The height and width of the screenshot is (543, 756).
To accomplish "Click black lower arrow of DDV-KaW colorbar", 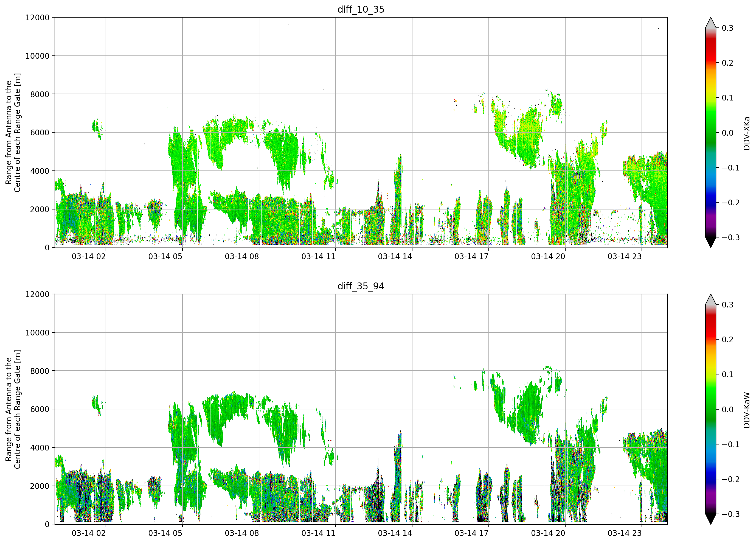I will [x=711, y=519].
